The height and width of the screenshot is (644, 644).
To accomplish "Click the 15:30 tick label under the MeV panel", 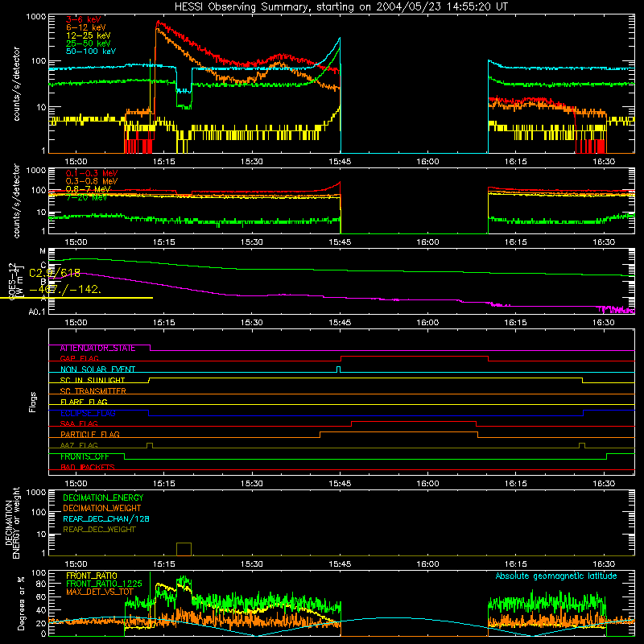I will (252, 242).
